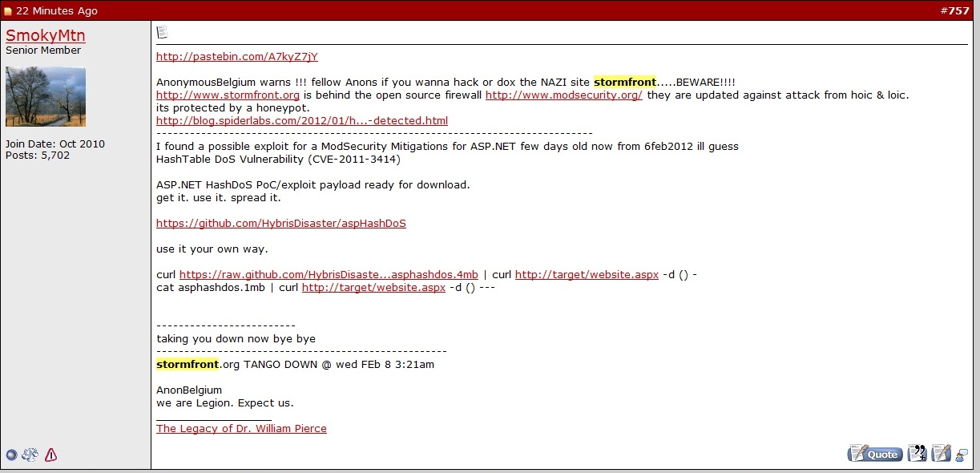This screenshot has width=980, height=473.
Task: Click SmokyMtn's landscape avatar image
Action: pos(46,97)
